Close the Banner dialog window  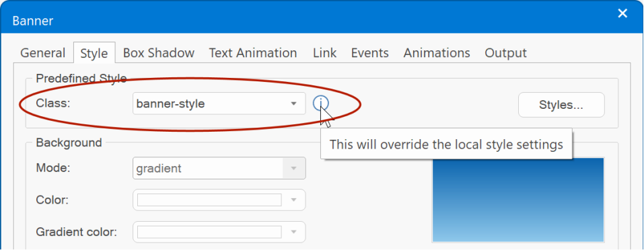tap(622, 13)
